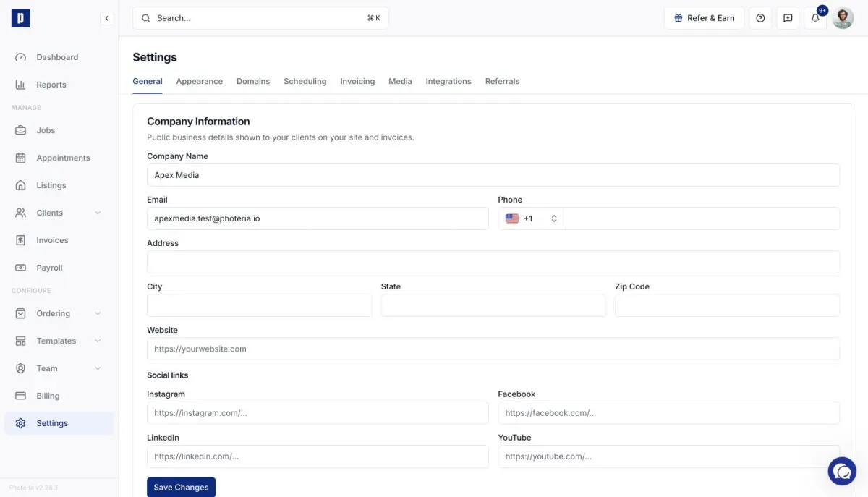Click the Billing credit card icon

[x=21, y=396]
